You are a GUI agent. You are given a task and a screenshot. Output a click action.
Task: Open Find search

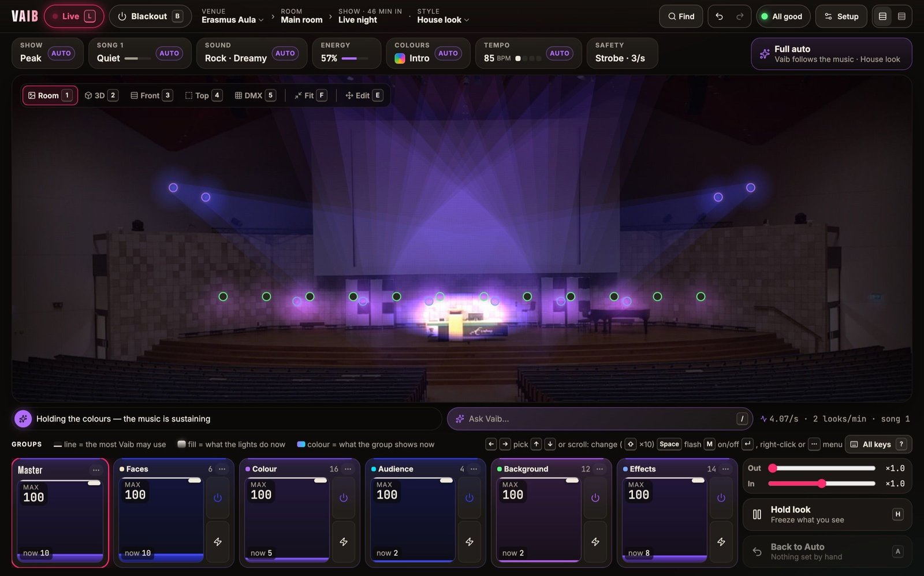pyautogui.click(x=681, y=16)
